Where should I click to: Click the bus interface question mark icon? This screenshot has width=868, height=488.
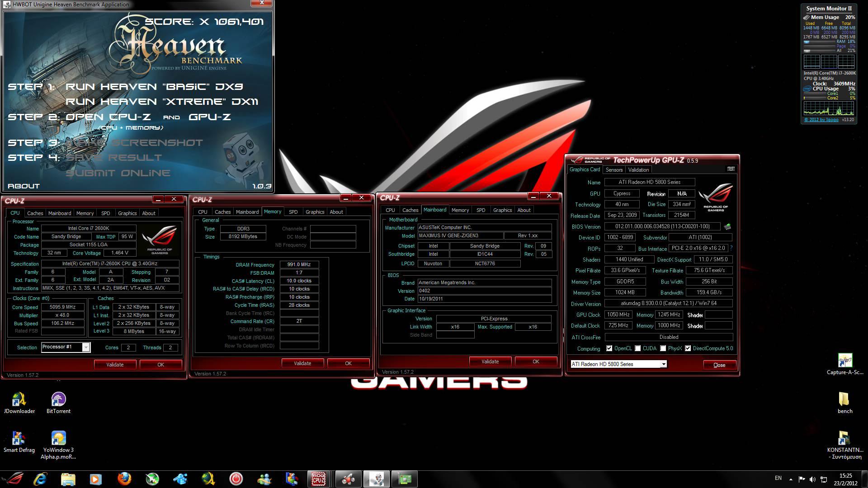[731, 248]
